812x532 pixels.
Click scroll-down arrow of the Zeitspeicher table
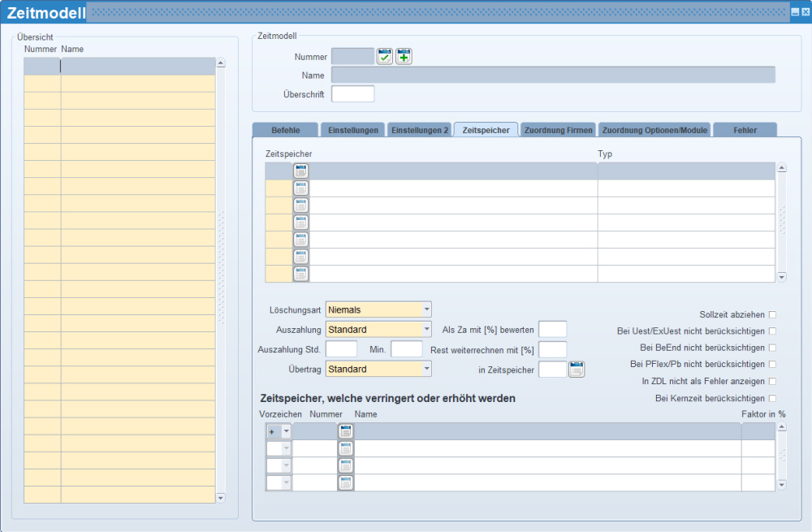point(782,277)
